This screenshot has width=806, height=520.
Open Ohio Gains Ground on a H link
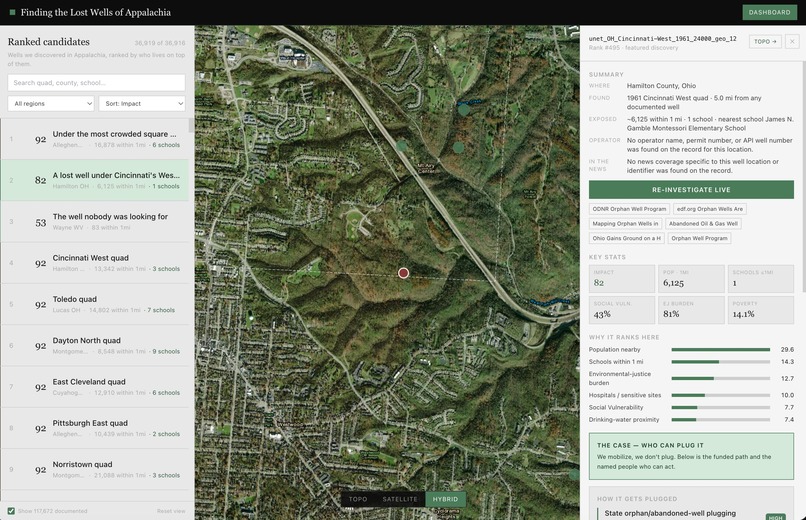click(627, 238)
